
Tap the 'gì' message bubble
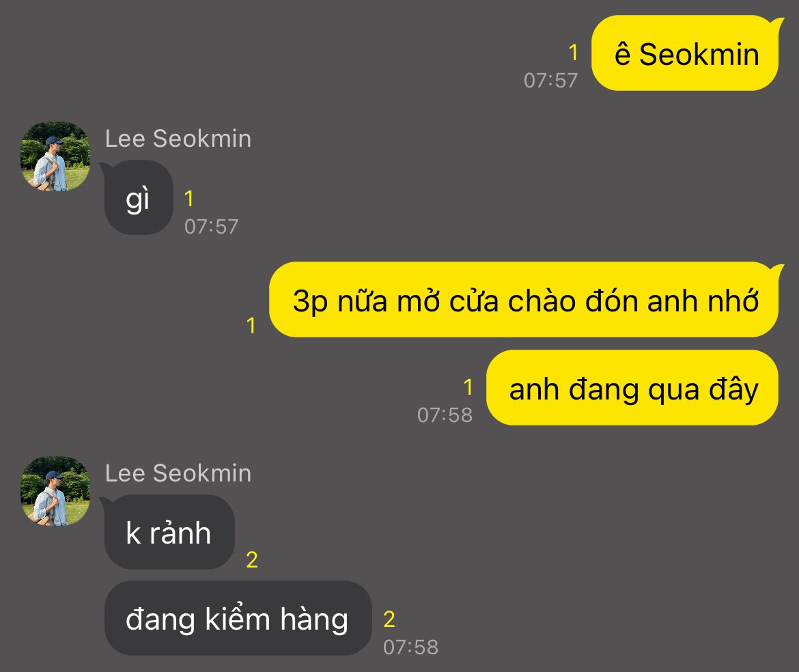[x=139, y=197]
